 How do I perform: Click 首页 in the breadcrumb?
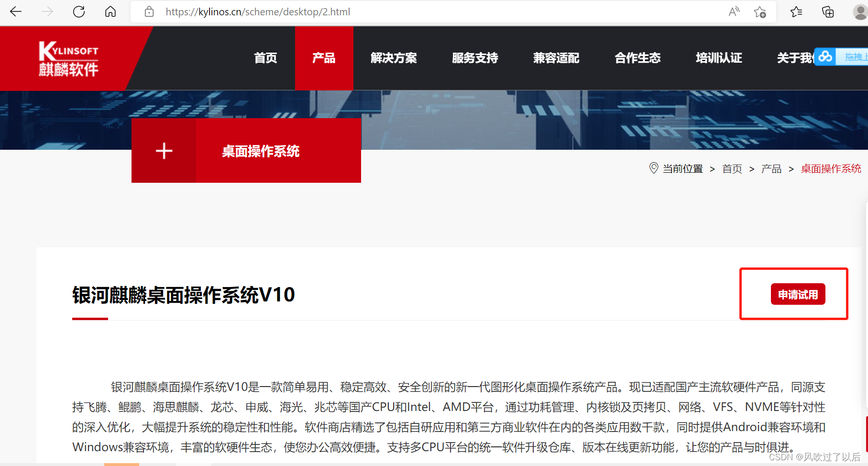point(732,169)
